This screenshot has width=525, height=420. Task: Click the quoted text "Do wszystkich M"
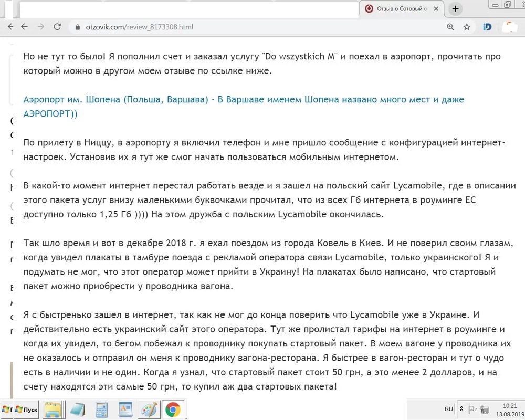[x=300, y=56]
